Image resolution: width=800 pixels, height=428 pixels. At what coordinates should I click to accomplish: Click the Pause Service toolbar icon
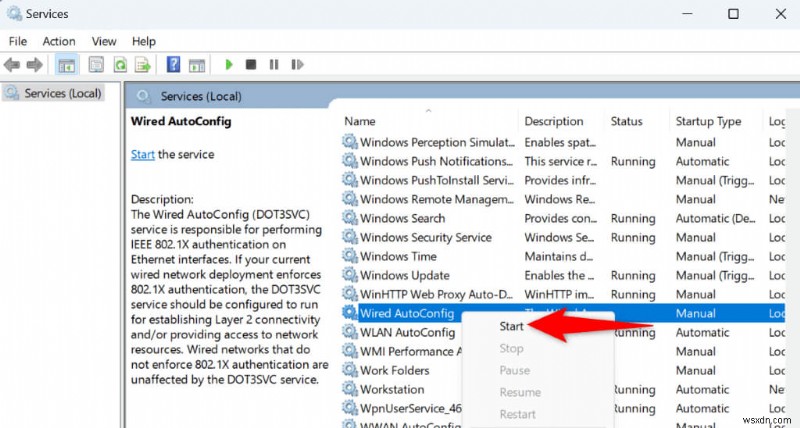[274, 65]
